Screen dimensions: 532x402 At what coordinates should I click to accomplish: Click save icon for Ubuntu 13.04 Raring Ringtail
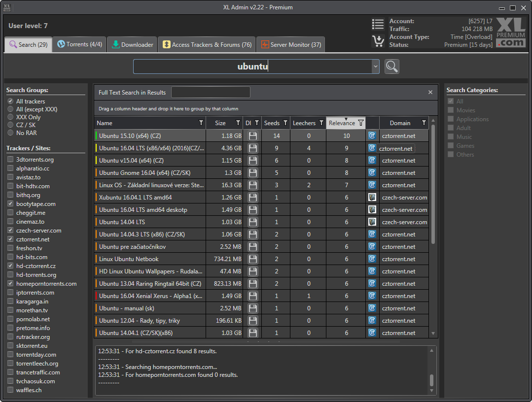[252, 284]
